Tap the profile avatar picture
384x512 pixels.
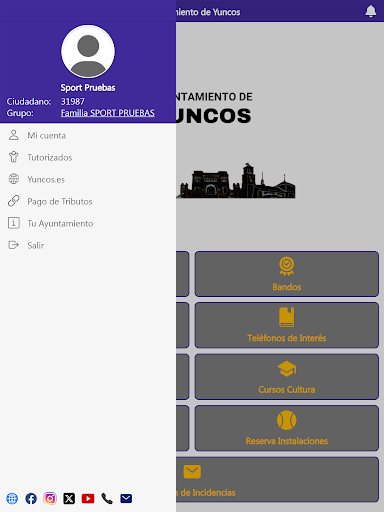pos(88,51)
